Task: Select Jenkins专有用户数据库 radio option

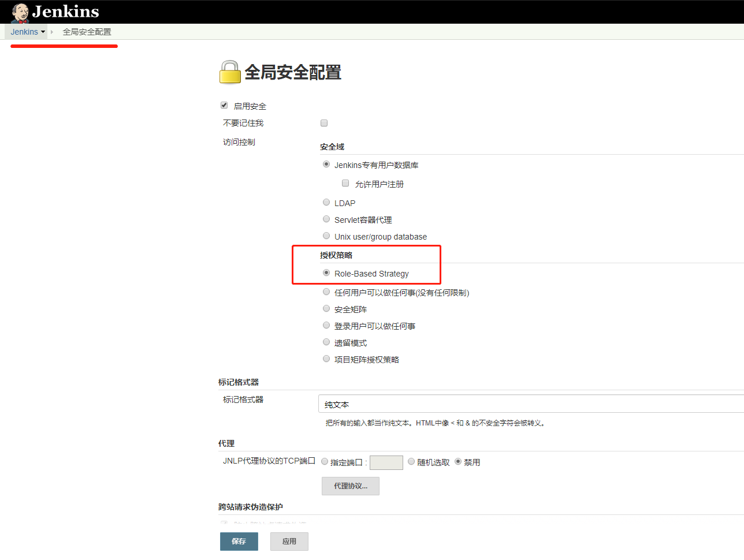Action: (326, 164)
